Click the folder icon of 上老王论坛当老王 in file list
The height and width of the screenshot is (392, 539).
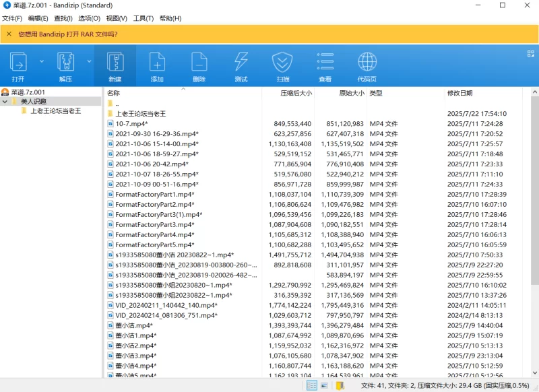[110, 114]
